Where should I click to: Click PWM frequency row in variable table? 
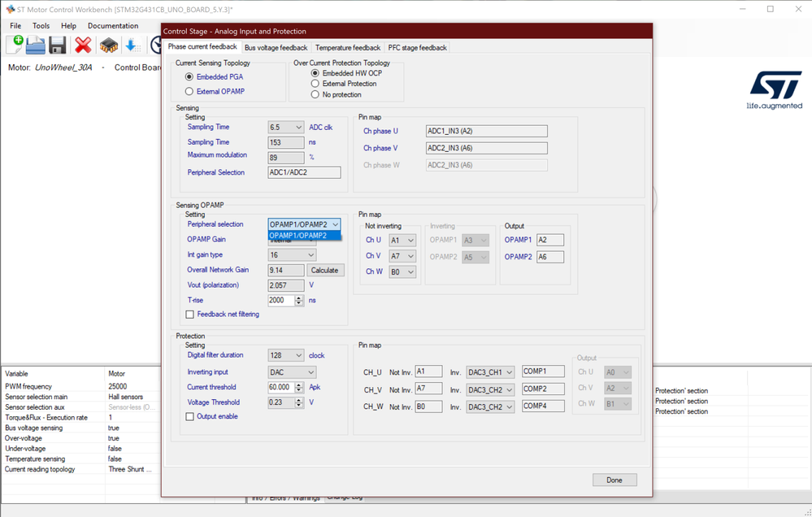[x=80, y=386]
